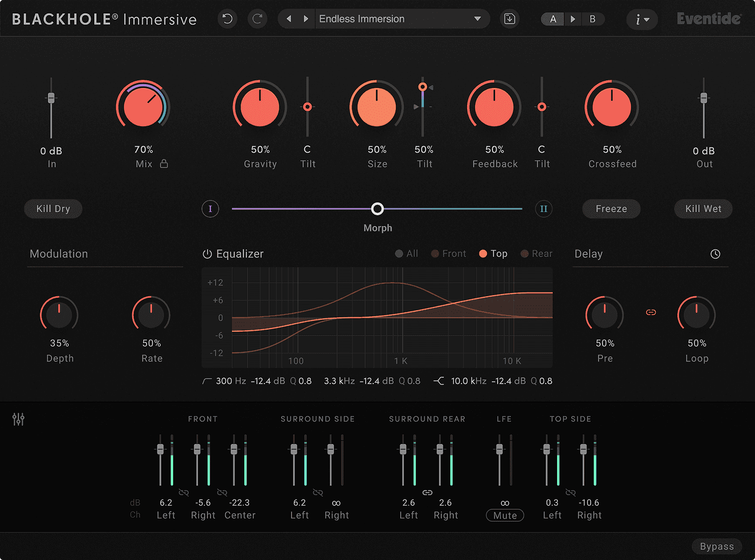This screenshot has height=560, width=755.
Task: Click the 10.0 kHz frequency value
Action: 469,381
